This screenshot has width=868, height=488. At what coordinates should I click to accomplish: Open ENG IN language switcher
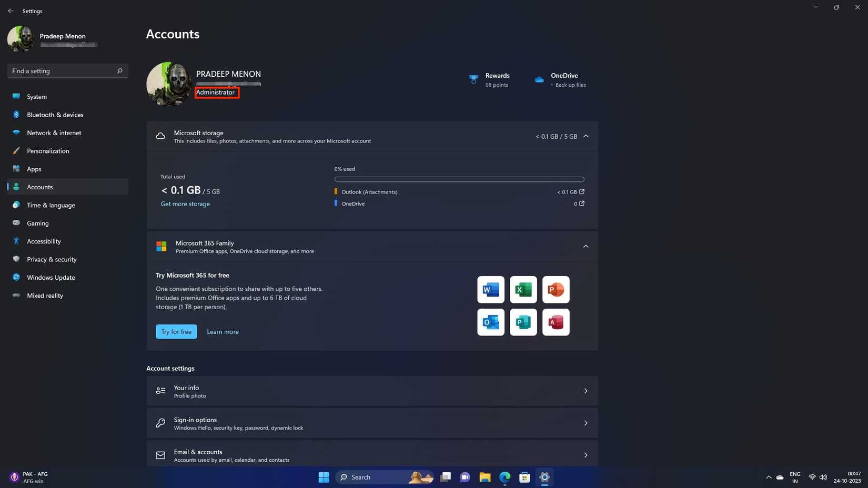click(795, 477)
